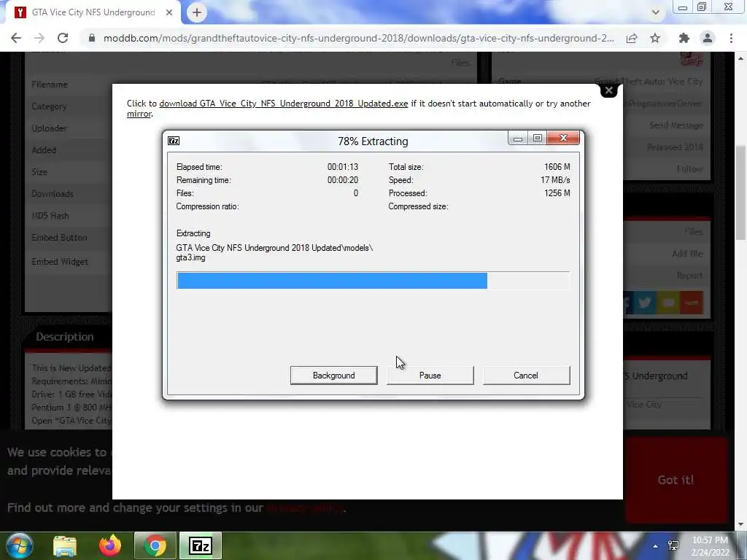Cancel the 7-Zip extraction
Image resolution: width=747 pixels, height=560 pixels.
click(x=526, y=376)
